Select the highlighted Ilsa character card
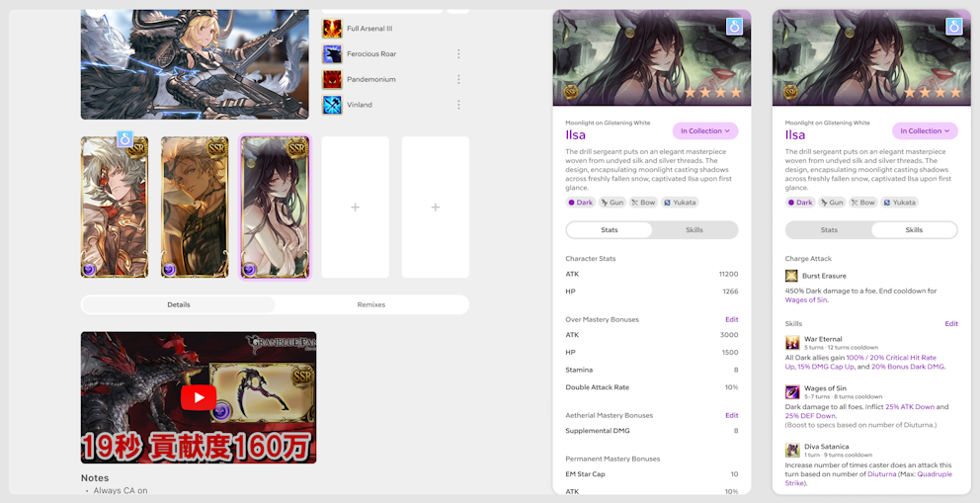Image resolution: width=980 pixels, height=503 pixels. pyautogui.click(x=275, y=208)
